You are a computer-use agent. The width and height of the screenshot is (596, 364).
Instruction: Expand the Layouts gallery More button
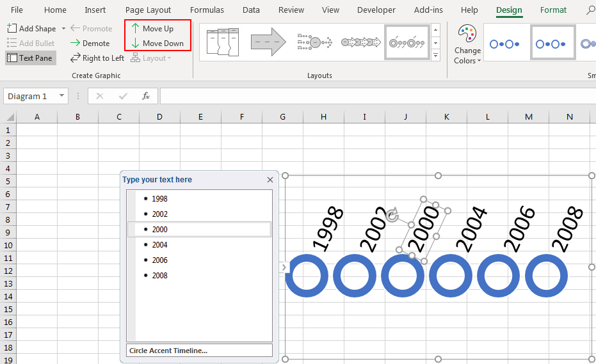(x=435, y=56)
